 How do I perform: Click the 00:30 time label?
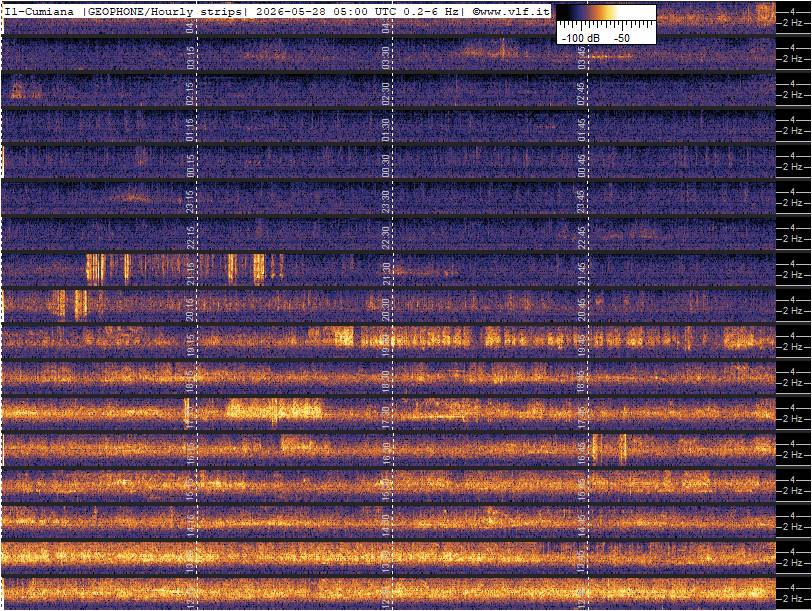(385, 166)
